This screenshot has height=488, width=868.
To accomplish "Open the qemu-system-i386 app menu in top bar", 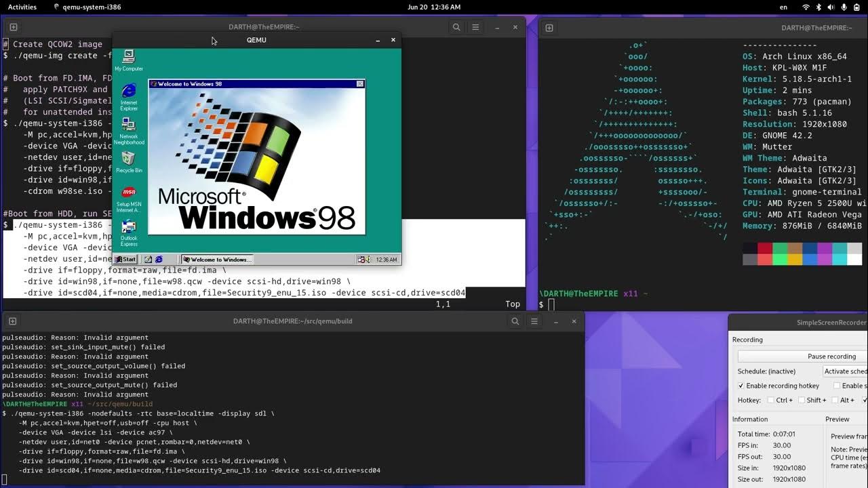I will point(87,7).
